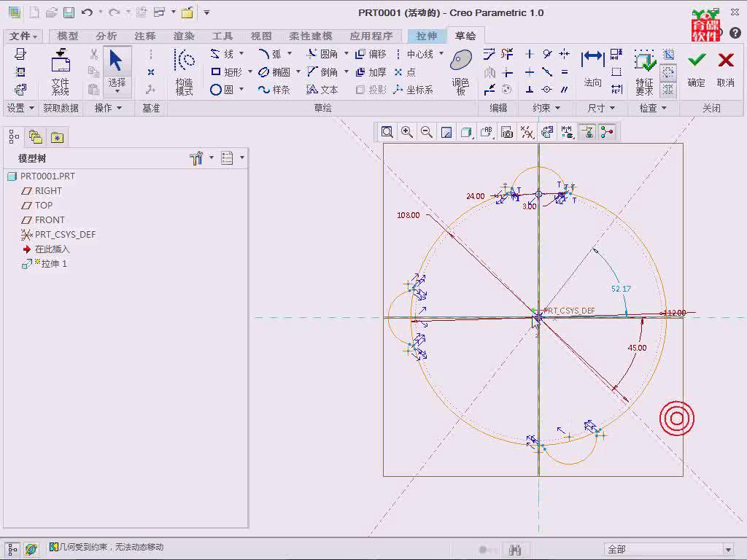Select the FRONT datum plane in model tree

(x=43, y=220)
